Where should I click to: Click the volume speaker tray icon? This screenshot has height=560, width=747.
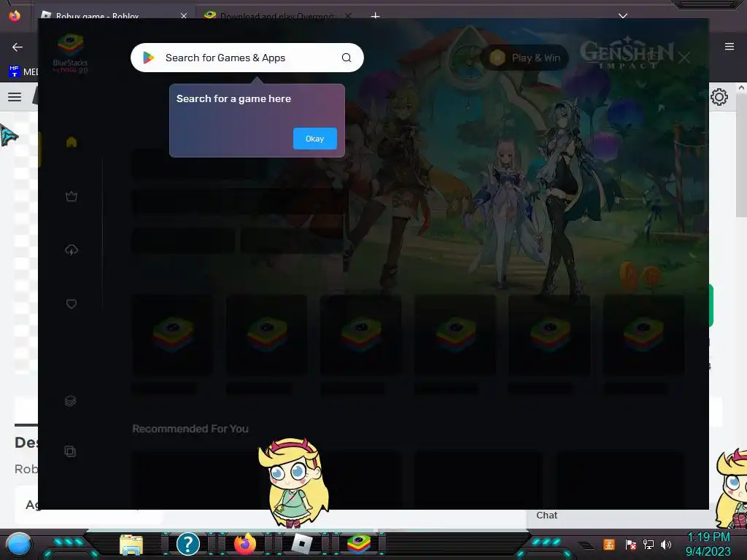pyautogui.click(x=666, y=544)
